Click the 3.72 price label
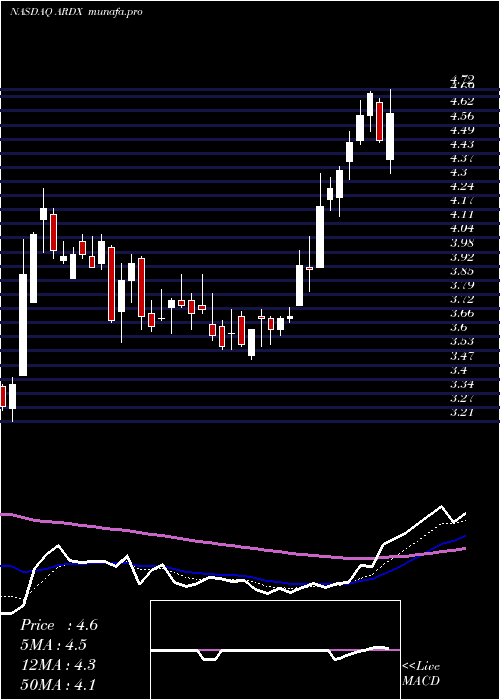 point(462,299)
